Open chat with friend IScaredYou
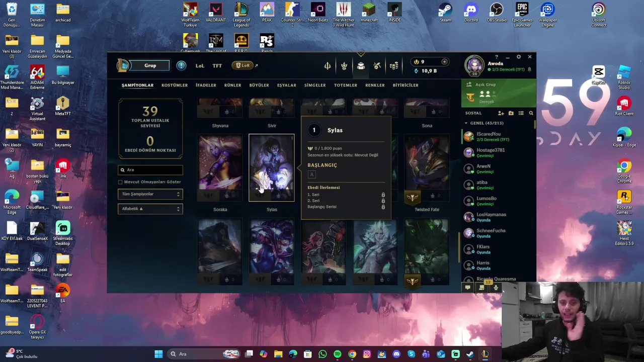 point(498,136)
